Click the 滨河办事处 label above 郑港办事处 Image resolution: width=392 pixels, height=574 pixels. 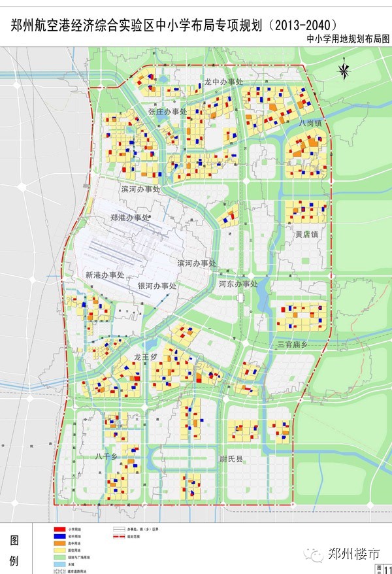point(140,189)
